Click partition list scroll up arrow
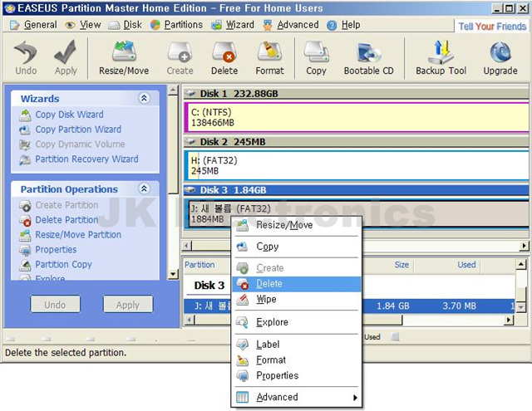 pyautogui.click(x=521, y=265)
